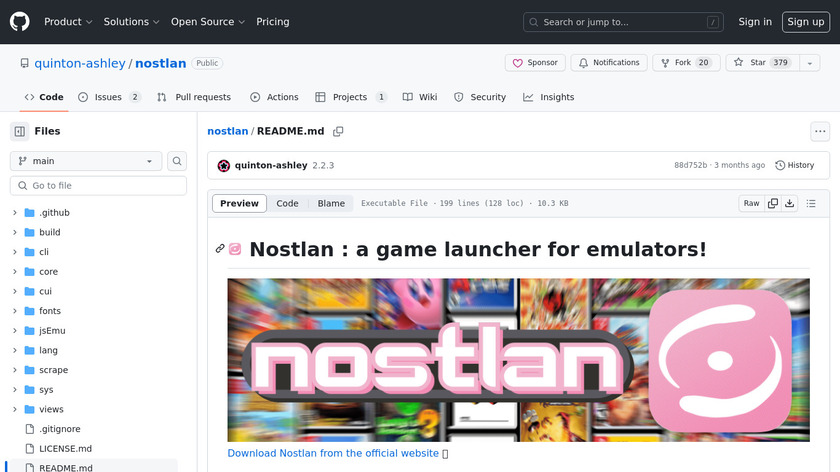Screen dimensions: 840x472
Task: Switch to the Issues tab
Action: (109, 97)
